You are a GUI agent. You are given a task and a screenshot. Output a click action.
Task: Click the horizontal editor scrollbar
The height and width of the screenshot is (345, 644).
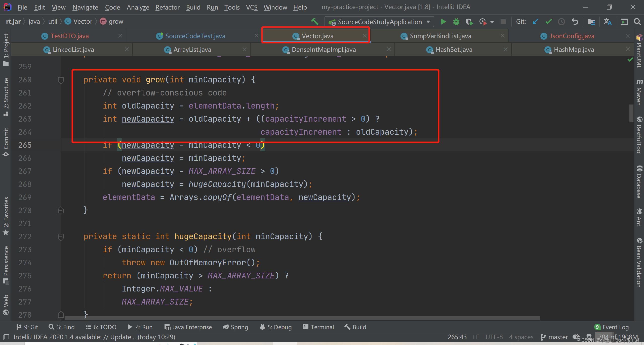[302, 318]
